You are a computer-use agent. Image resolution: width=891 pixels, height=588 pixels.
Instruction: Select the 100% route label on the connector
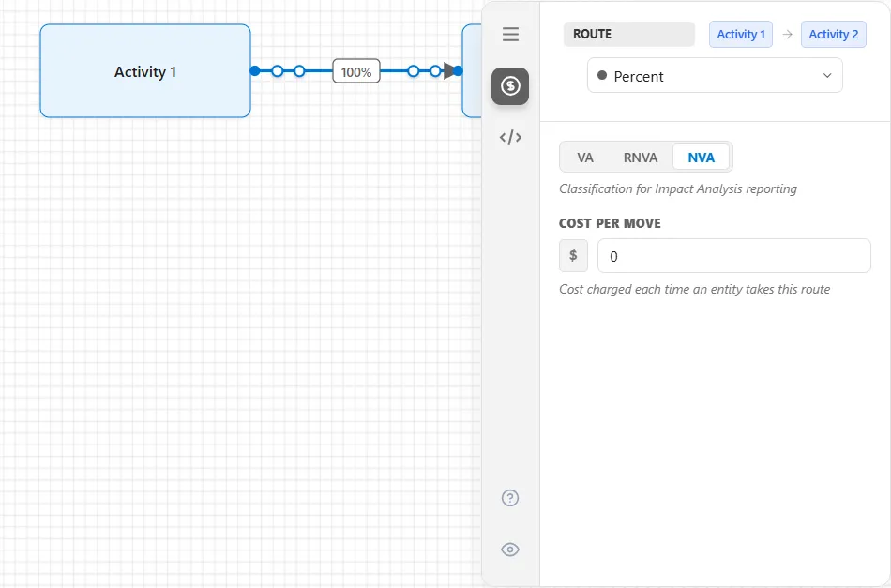356,71
